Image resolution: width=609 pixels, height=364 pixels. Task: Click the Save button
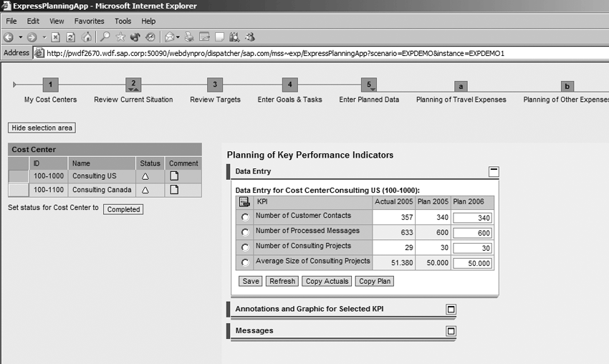(x=251, y=282)
